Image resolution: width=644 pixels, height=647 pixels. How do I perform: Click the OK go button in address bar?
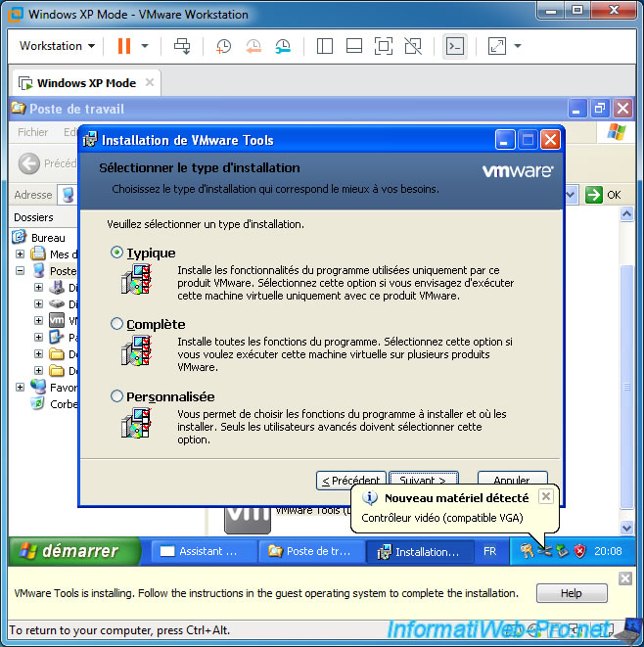[603, 195]
